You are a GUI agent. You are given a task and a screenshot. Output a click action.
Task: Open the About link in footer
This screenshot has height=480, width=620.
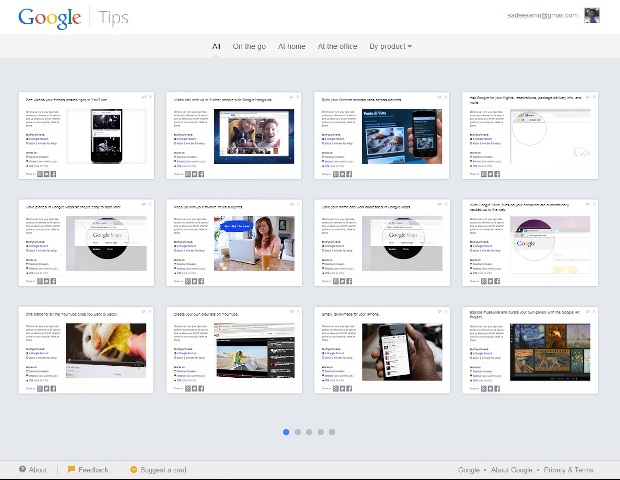[x=33, y=469]
